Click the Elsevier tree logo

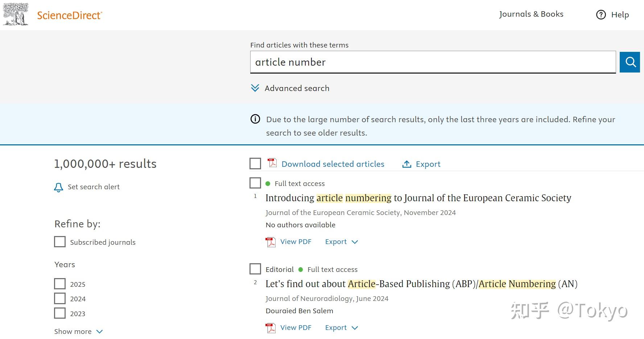[x=16, y=15]
